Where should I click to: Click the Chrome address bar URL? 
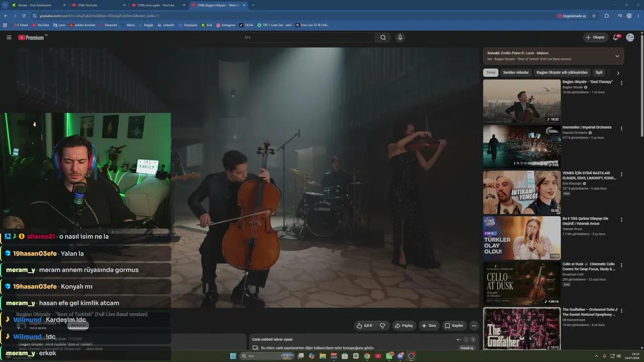[99, 16]
